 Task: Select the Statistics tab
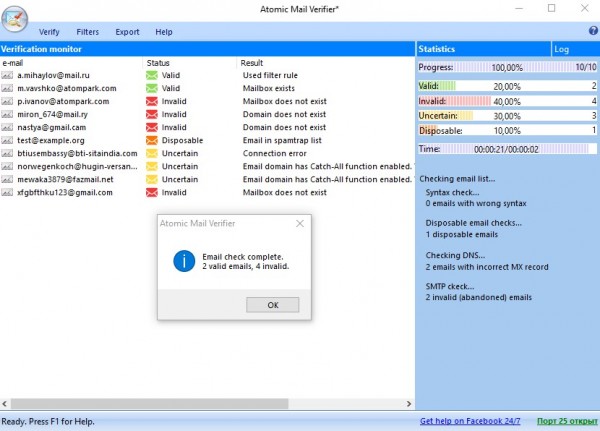[x=483, y=49]
